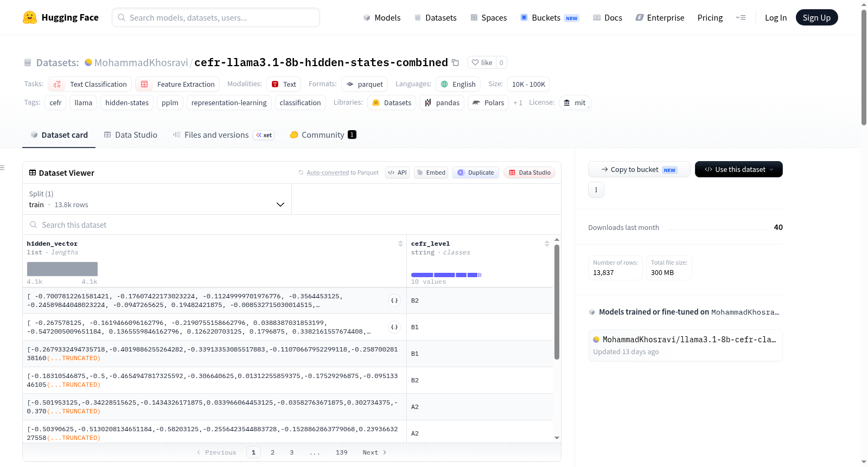Copy dataset name with the copy icon
The height and width of the screenshot is (467, 868).
point(455,62)
